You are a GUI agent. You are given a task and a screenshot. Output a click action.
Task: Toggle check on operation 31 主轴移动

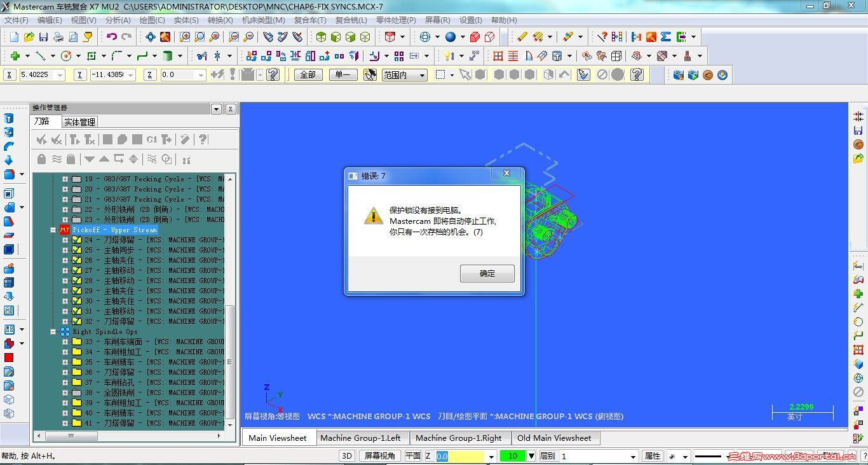point(77,311)
